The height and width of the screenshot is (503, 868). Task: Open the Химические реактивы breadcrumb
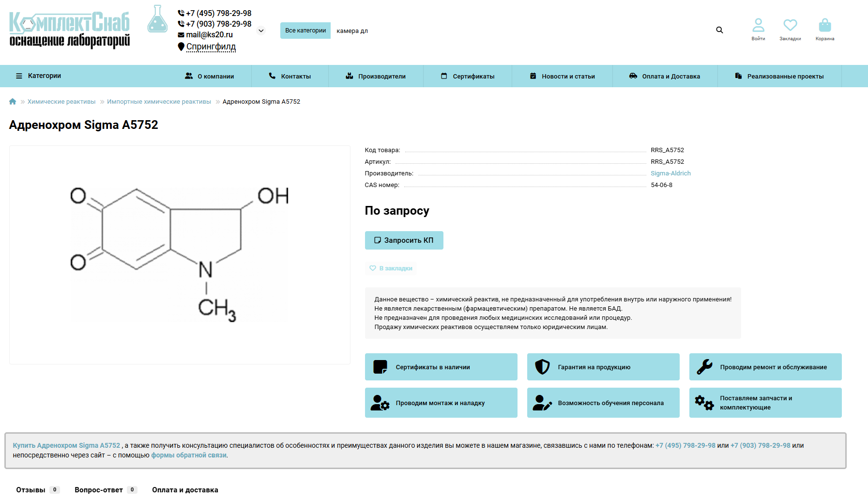pyautogui.click(x=61, y=102)
